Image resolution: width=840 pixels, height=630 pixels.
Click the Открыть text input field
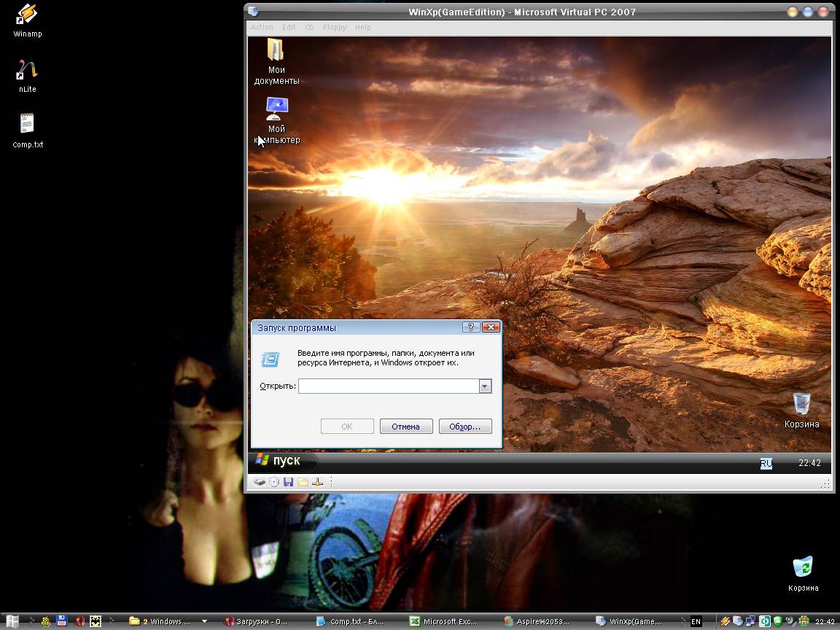tap(388, 386)
